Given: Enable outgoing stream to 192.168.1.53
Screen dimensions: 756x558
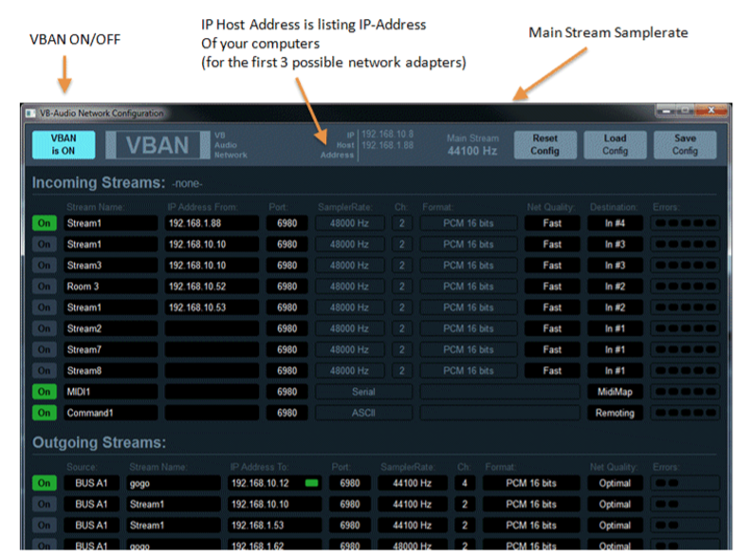Looking at the screenshot, I should tap(44, 525).
